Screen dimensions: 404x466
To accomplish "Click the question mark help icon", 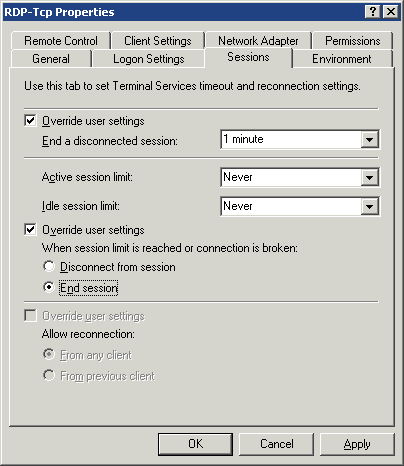I will tap(373, 12).
